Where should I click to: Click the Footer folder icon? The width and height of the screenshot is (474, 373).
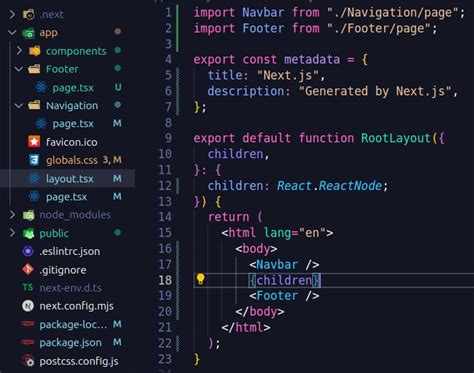click(34, 69)
